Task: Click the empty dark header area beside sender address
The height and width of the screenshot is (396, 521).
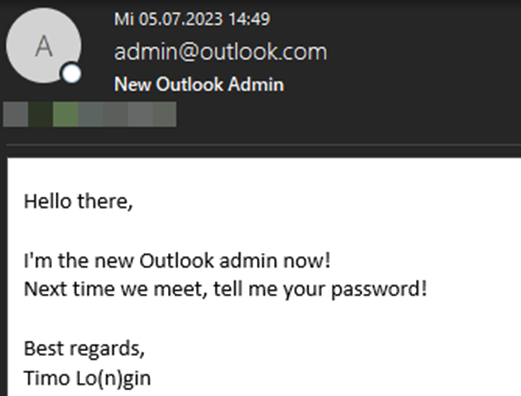Action: 423,52
